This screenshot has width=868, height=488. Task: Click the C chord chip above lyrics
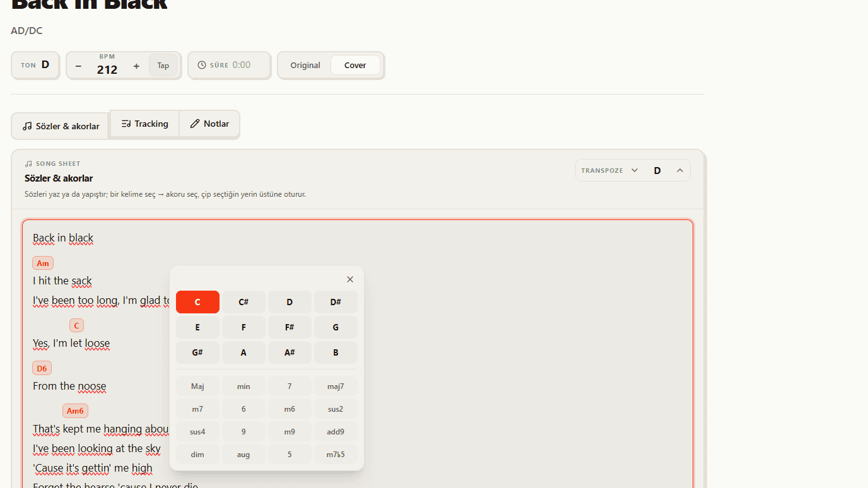pyautogui.click(x=76, y=325)
